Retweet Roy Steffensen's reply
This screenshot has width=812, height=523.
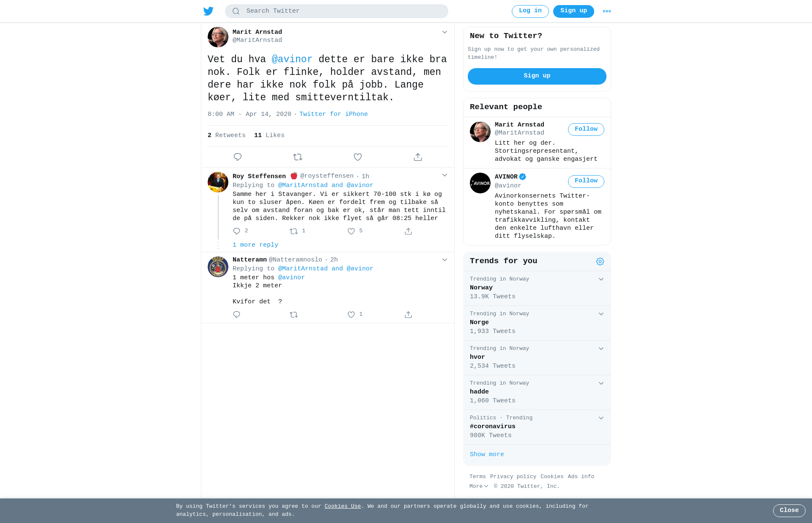[294, 231]
